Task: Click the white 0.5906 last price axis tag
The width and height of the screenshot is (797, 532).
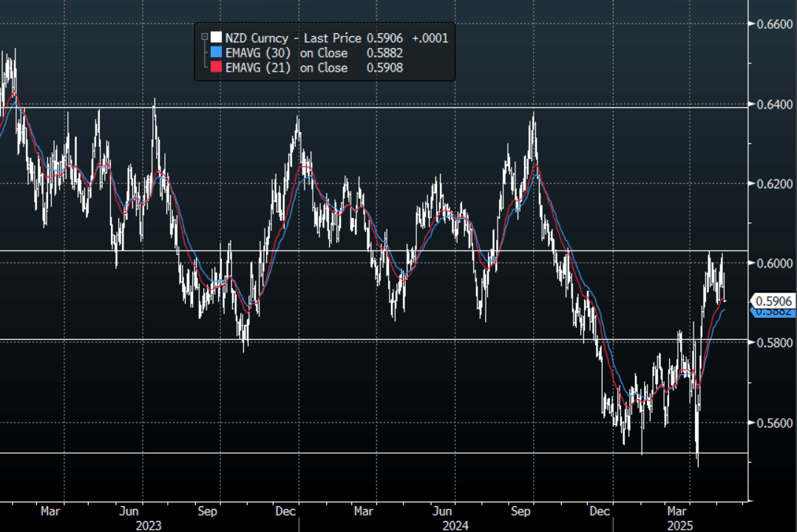Action: (x=773, y=301)
